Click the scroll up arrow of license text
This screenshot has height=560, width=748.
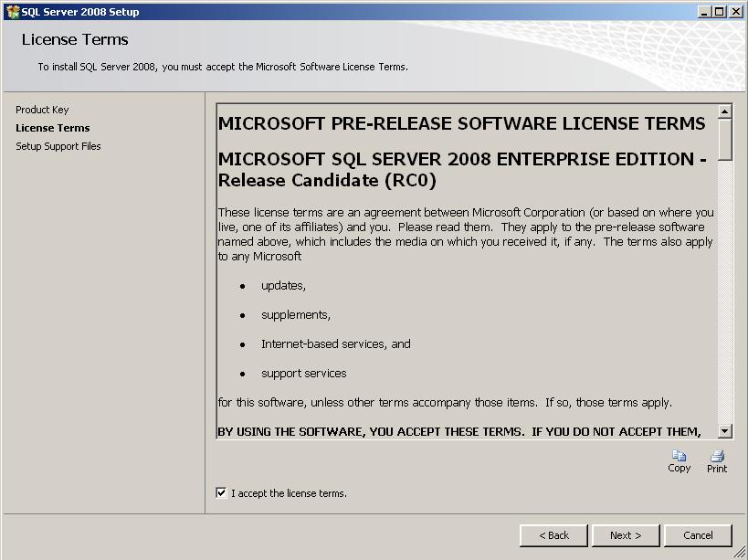click(x=724, y=111)
